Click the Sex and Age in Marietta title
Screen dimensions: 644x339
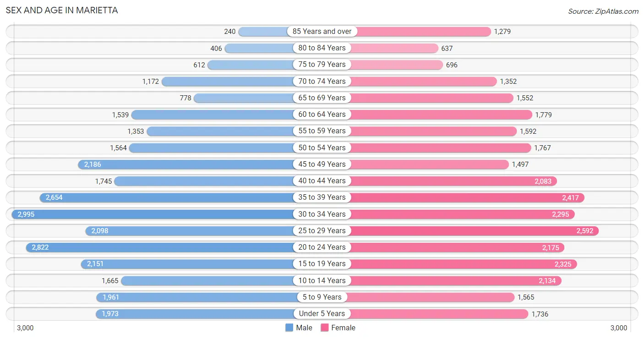pyautogui.click(x=62, y=10)
